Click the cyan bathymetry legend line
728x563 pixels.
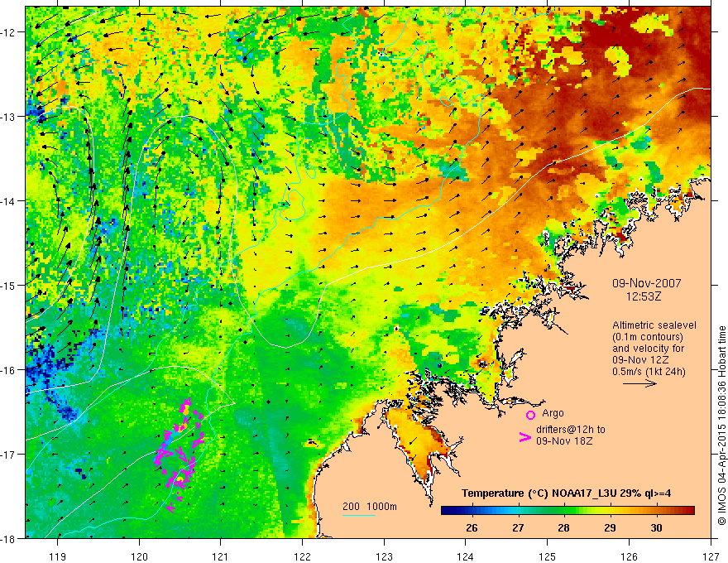click(x=359, y=515)
